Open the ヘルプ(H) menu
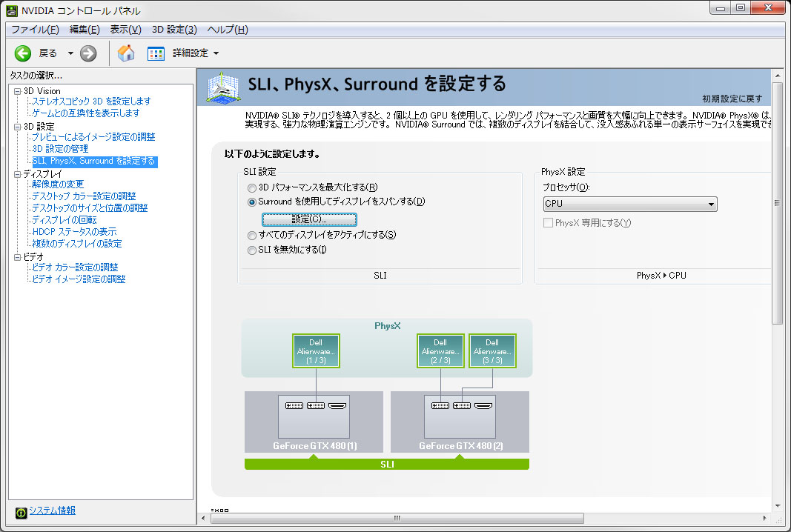This screenshot has height=532, width=791. coord(228,29)
